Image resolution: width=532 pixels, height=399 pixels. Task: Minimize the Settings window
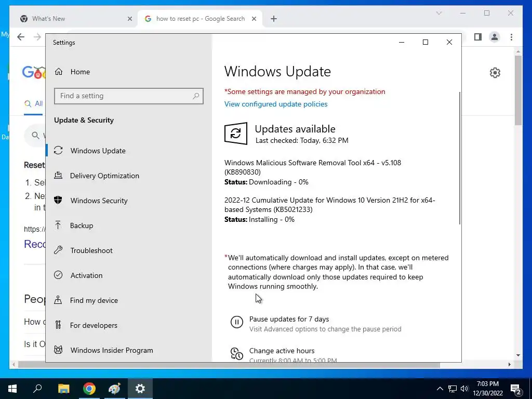[402, 42]
